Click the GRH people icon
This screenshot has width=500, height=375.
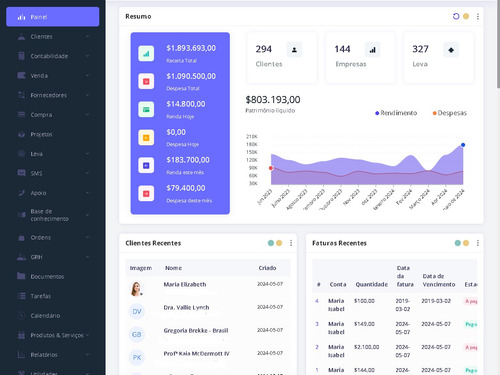click(21, 257)
